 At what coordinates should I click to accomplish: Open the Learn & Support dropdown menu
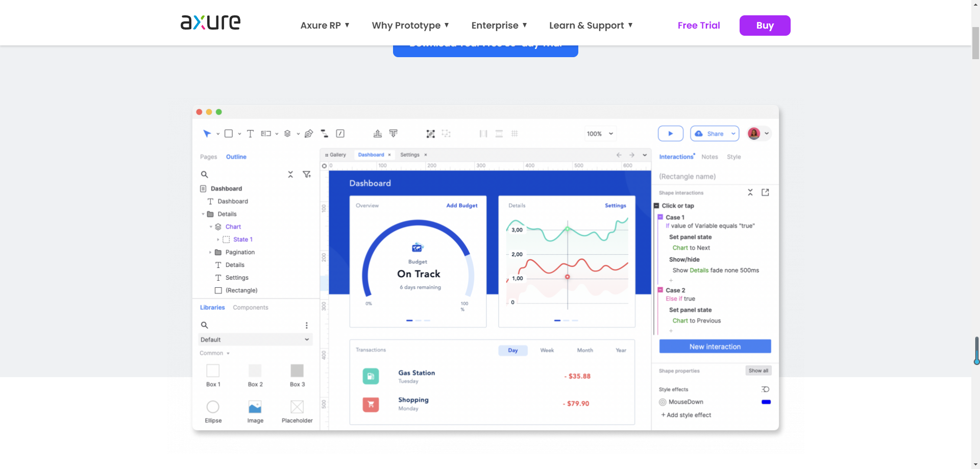coord(591,26)
